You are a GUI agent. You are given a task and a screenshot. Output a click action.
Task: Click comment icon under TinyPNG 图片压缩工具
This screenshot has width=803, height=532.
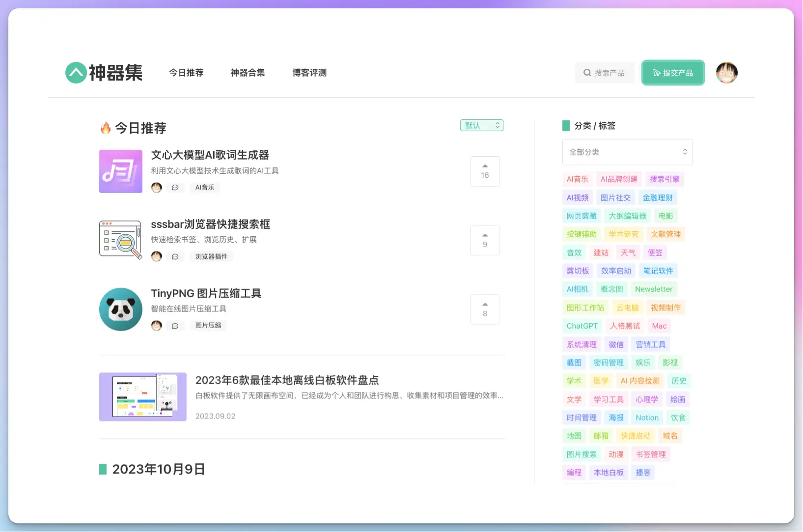tap(175, 326)
